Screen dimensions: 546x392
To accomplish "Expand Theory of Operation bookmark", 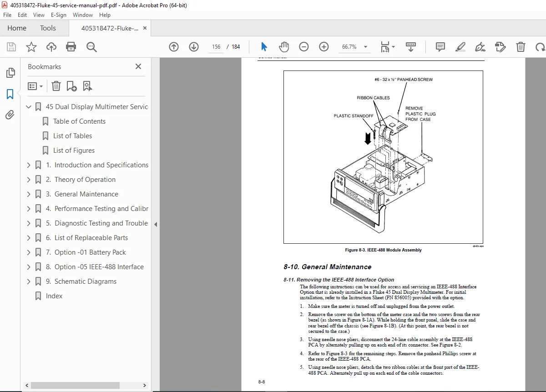I will tap(29, 180).
